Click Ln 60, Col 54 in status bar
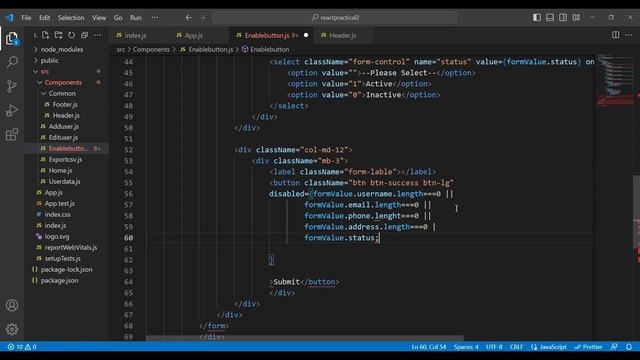Screen dimensions: 640x360 tap(428, 347)
